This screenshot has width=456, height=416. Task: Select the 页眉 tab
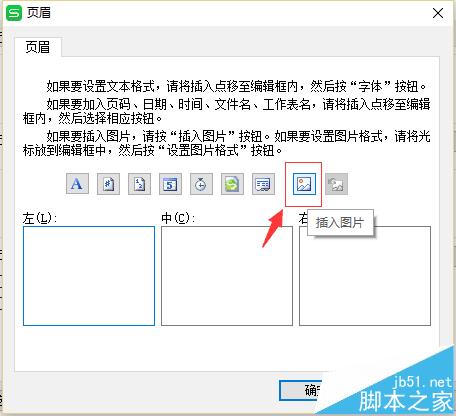pyautogui.click(x=38, y=47)
